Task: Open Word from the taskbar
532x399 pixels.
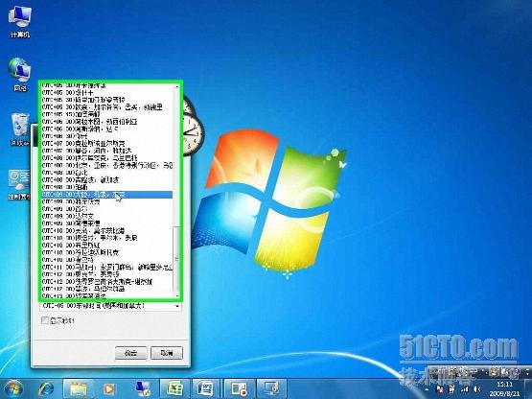Action: pyautogui.click(x=206, y=388)
